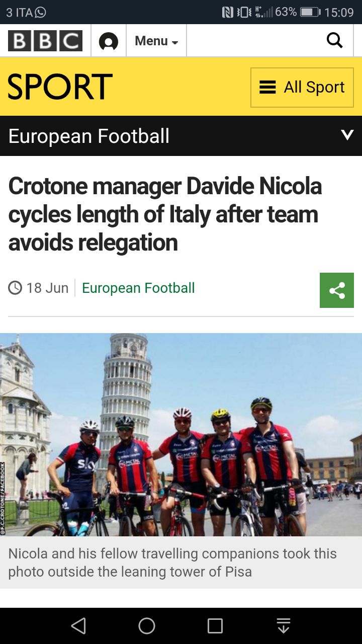Screen dimensions: 362x644
Task: Open the cyclists photo at Pisa tower
Action: (x=181, y=435)
